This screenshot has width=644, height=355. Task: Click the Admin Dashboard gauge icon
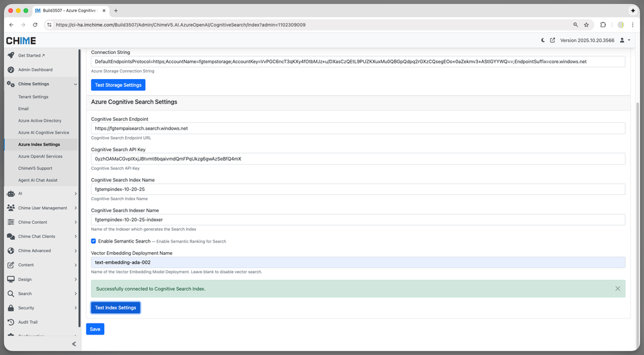pyautogui.click(x=11, y=69)
